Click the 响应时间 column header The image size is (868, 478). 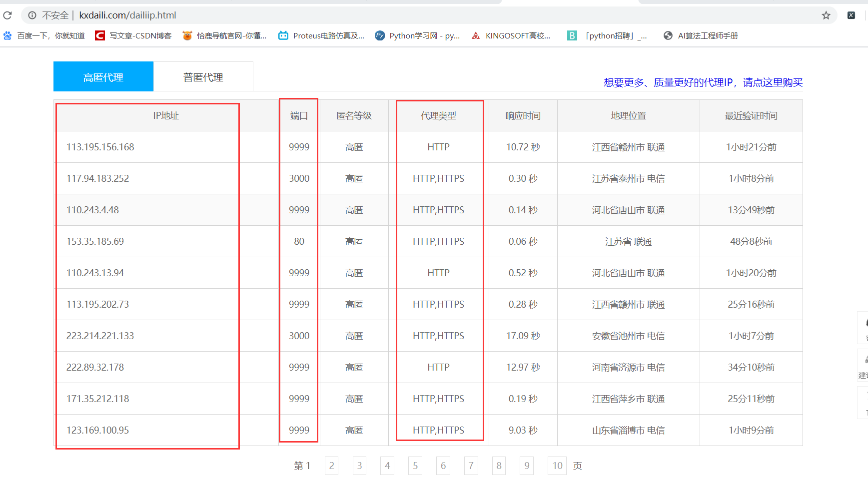click(x=523, y=115)
